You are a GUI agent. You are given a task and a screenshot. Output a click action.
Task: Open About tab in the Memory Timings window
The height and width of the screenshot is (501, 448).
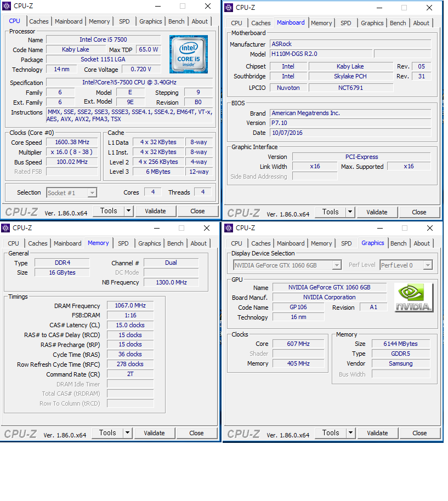click(199, 243)
